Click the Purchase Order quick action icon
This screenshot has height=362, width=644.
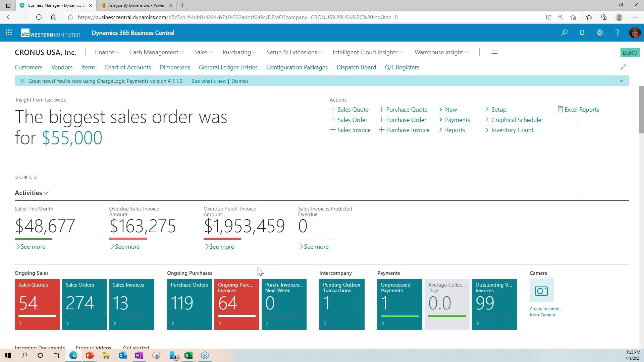(381, 119)
